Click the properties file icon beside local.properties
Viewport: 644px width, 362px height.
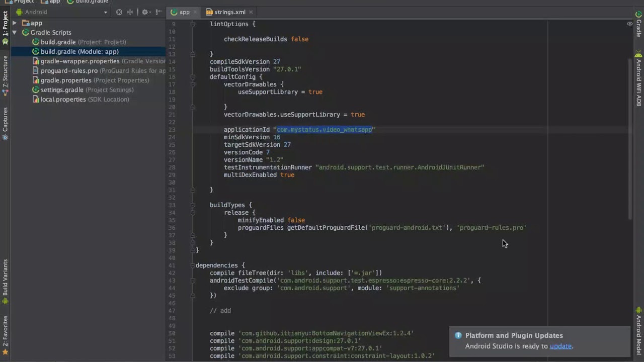tap(36, 100)
